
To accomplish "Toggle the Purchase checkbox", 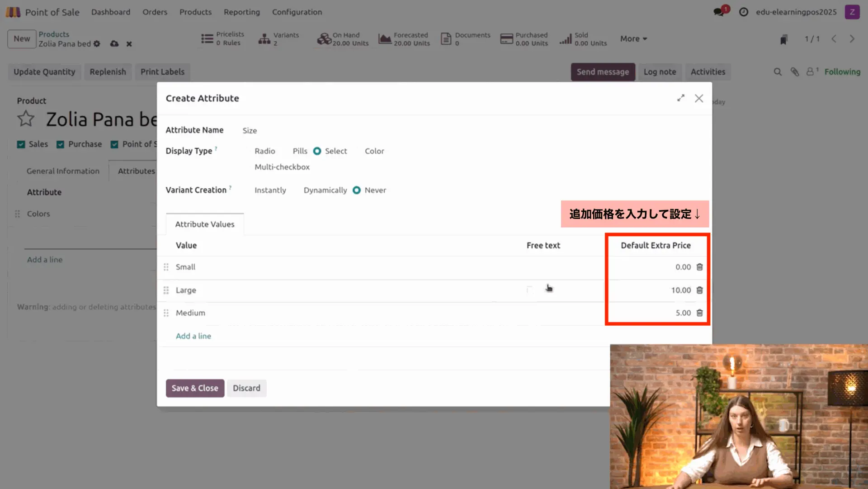I will tap(61, 144).
